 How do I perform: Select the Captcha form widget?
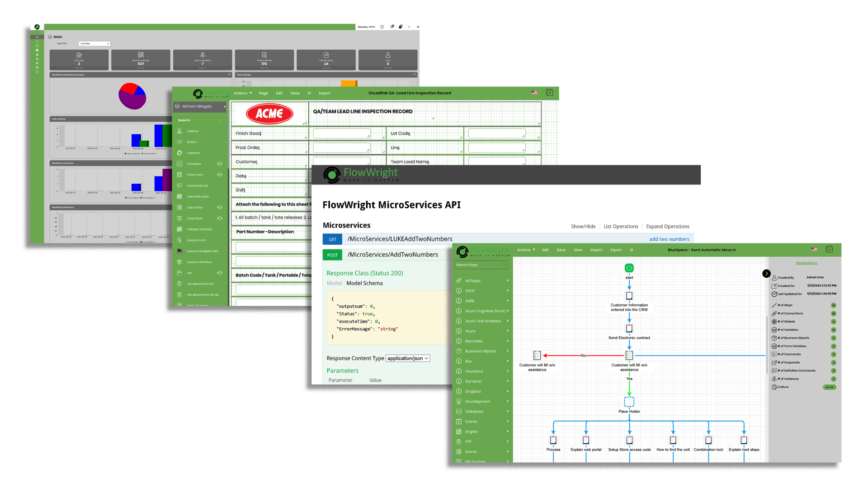coord(193,152)
